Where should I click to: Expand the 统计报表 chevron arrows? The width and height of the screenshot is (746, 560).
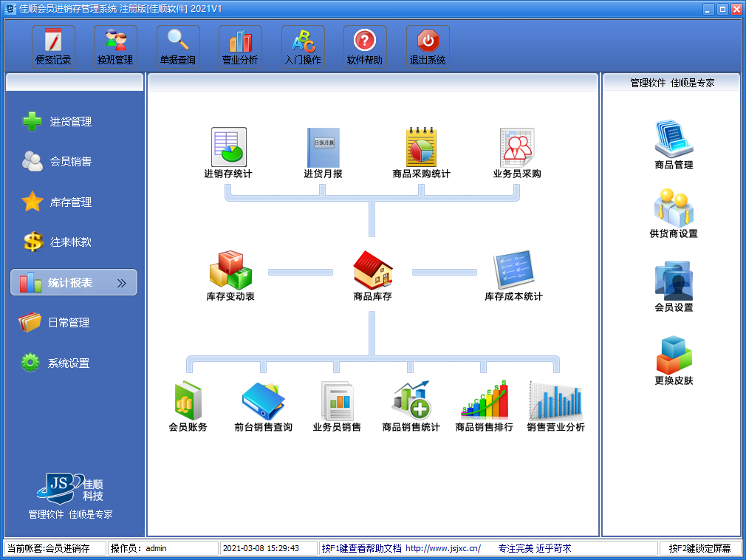click(122, 283)
